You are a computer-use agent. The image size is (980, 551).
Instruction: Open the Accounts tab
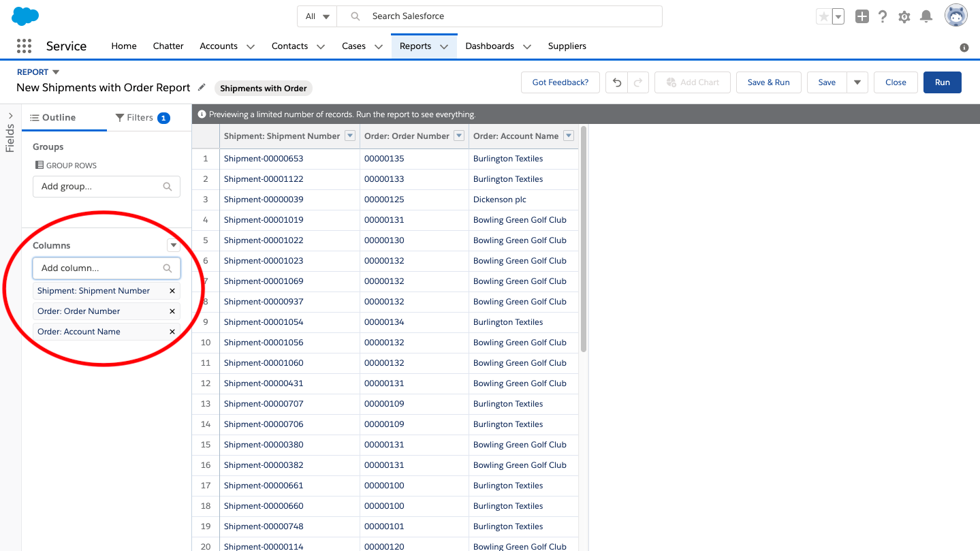(219, 46)
